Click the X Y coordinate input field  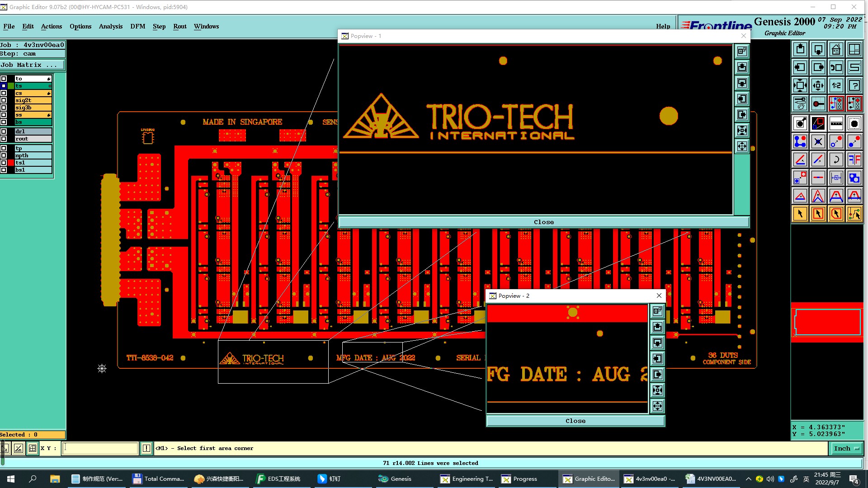click(x=100, y=448)
